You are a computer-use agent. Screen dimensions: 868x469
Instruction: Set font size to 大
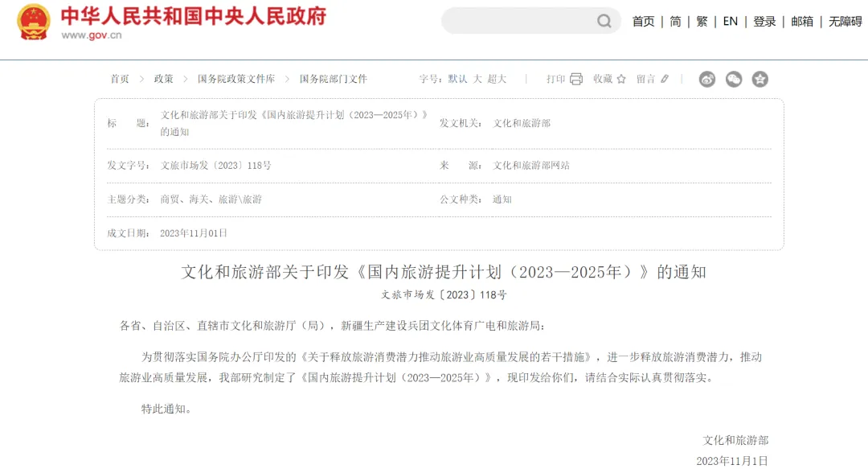[x=477, y=79]
